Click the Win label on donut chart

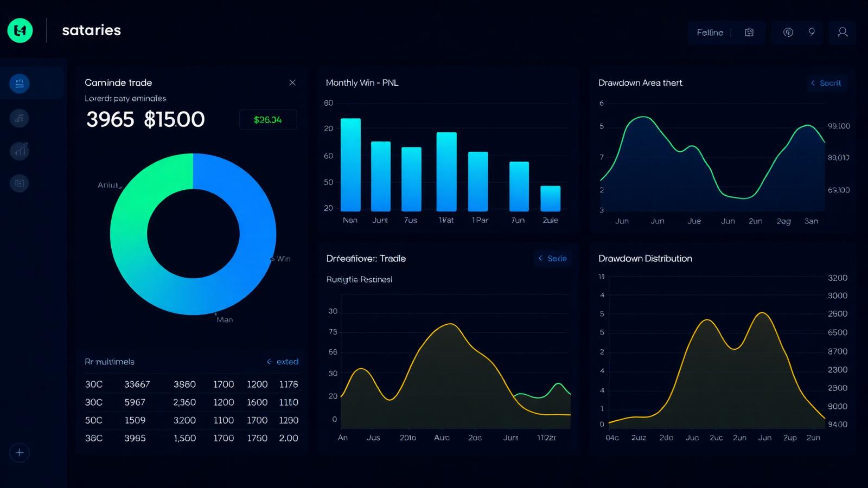[284, 259]
